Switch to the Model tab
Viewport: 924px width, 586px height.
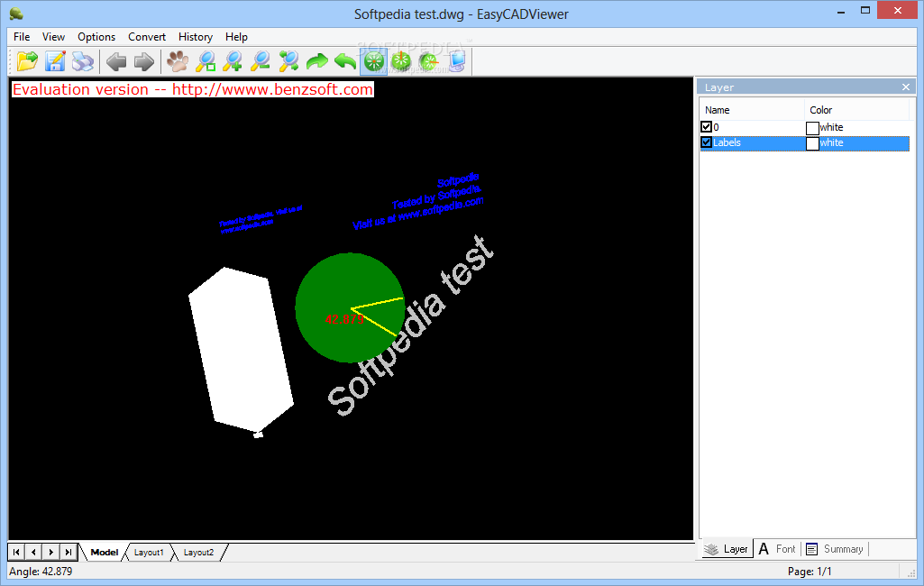(x=105, y=553)
